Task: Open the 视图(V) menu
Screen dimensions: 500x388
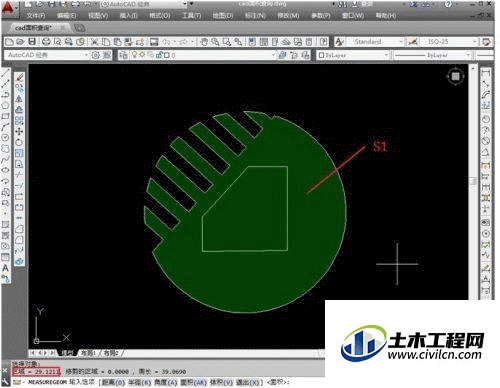Action: pos(98,16)
